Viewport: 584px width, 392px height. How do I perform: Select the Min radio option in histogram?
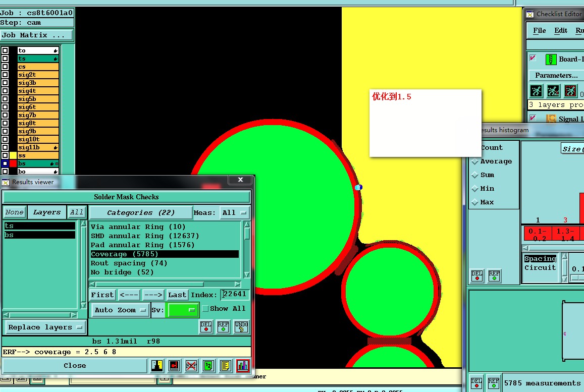pos(475,189)
